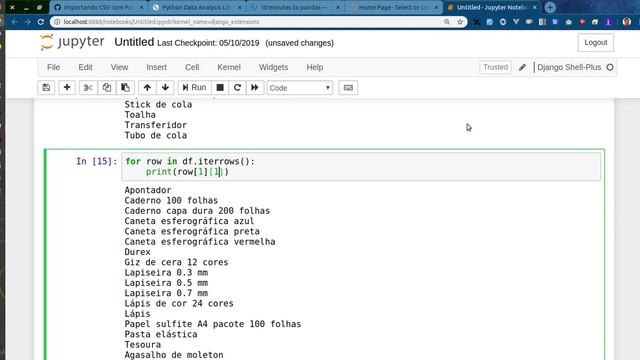This screenshot has height=360, width=640.
Task: Click into the In [15] code cell editor
Action: click(361, 167)
